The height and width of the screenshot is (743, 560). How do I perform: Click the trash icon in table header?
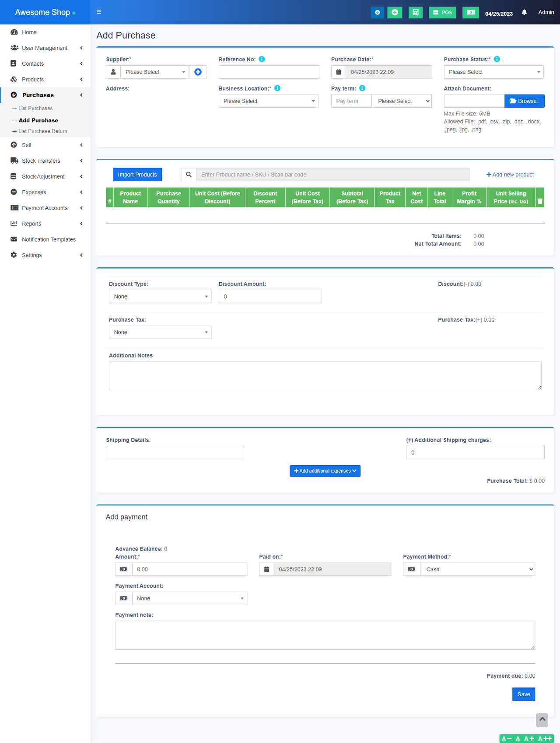540,201
